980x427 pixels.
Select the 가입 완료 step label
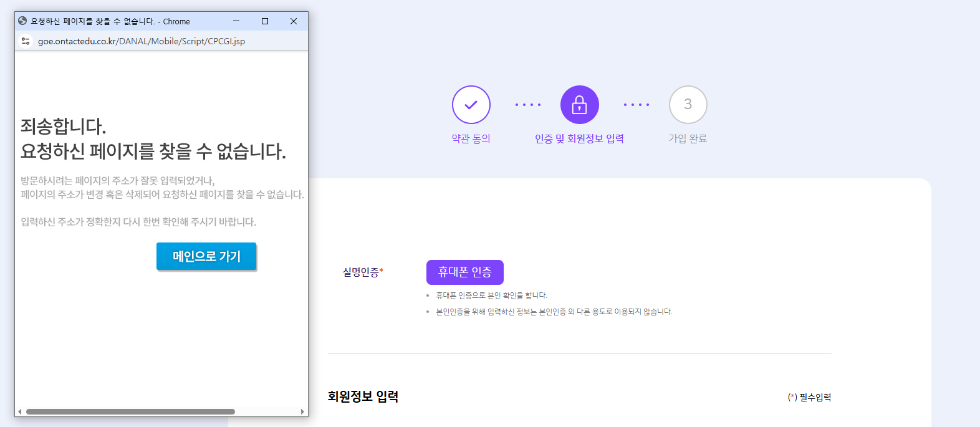coord(688,138)
